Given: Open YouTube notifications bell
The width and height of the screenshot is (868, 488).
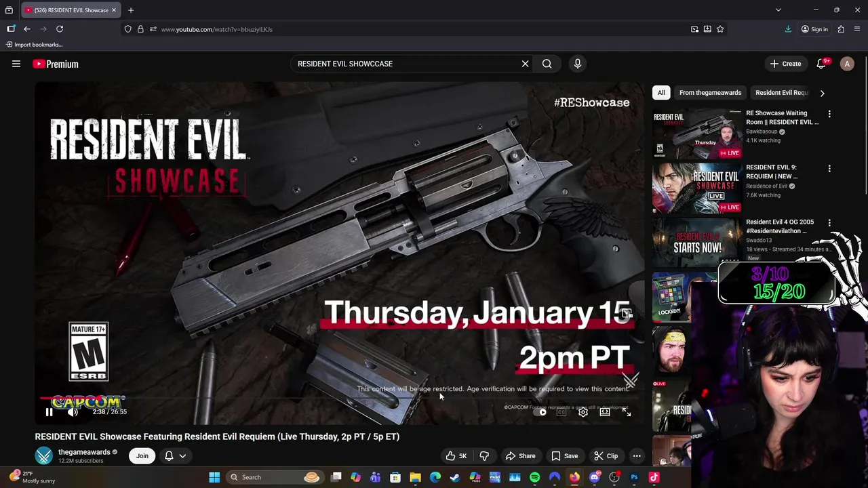Looking at the screenshot, I should 822,64.
